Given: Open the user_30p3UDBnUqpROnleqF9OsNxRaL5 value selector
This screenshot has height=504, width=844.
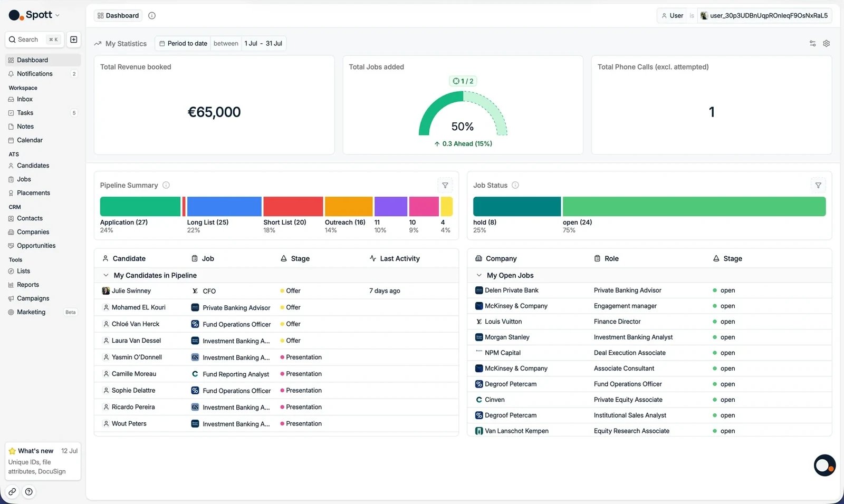Looking at the screenshot, I should [764, 16].
